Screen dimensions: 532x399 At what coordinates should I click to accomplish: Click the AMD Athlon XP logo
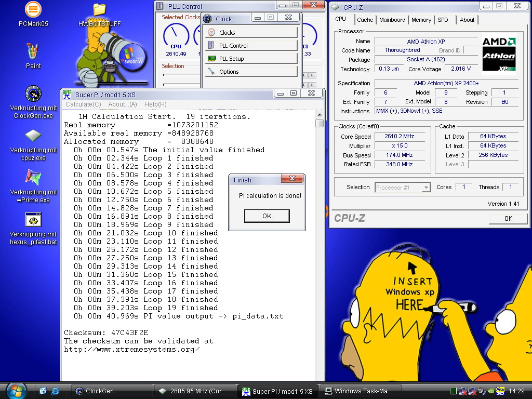point(499,54)
